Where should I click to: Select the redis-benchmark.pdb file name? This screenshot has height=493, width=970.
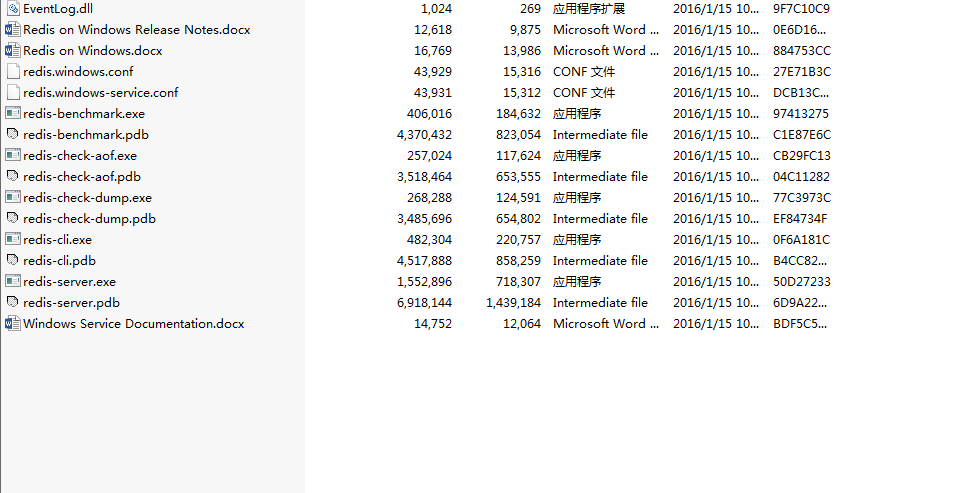86,134
